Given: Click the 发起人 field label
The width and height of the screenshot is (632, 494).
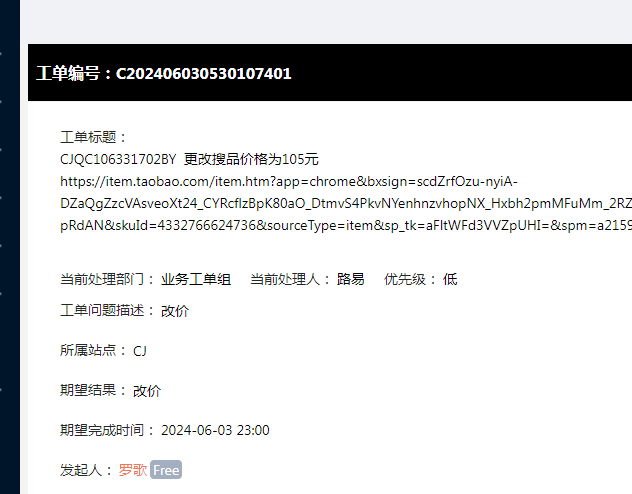Looking at the screenshot, I should coord(86,470).
